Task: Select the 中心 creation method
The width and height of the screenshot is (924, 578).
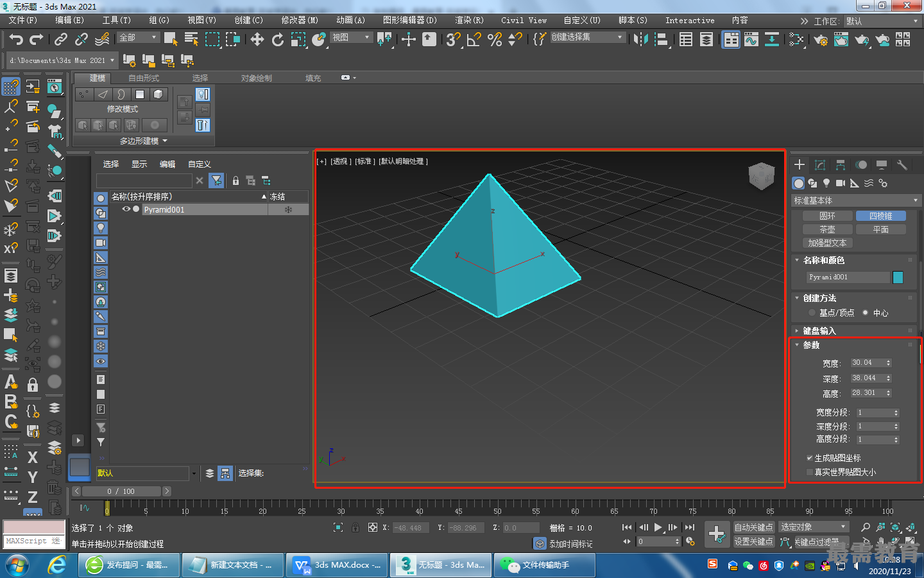Action: [866, 313]
